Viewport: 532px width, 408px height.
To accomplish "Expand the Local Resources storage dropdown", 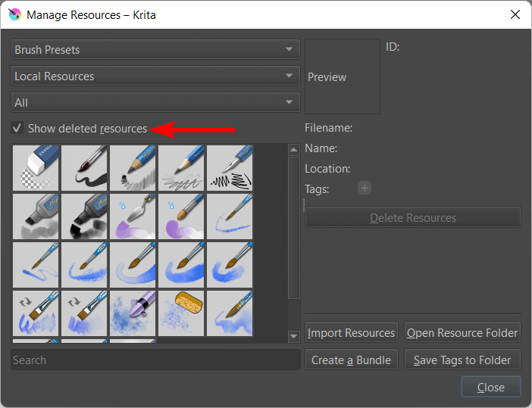I will (x=156, y=76).
